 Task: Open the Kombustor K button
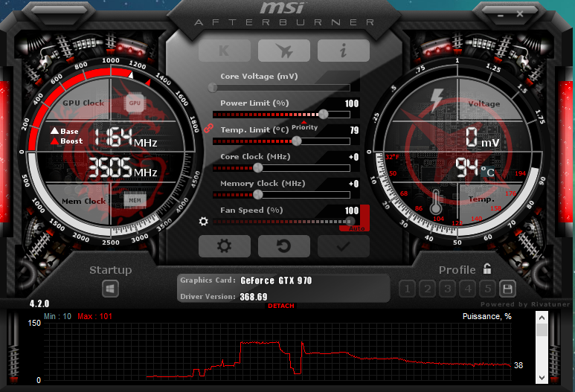coord(225,51)
